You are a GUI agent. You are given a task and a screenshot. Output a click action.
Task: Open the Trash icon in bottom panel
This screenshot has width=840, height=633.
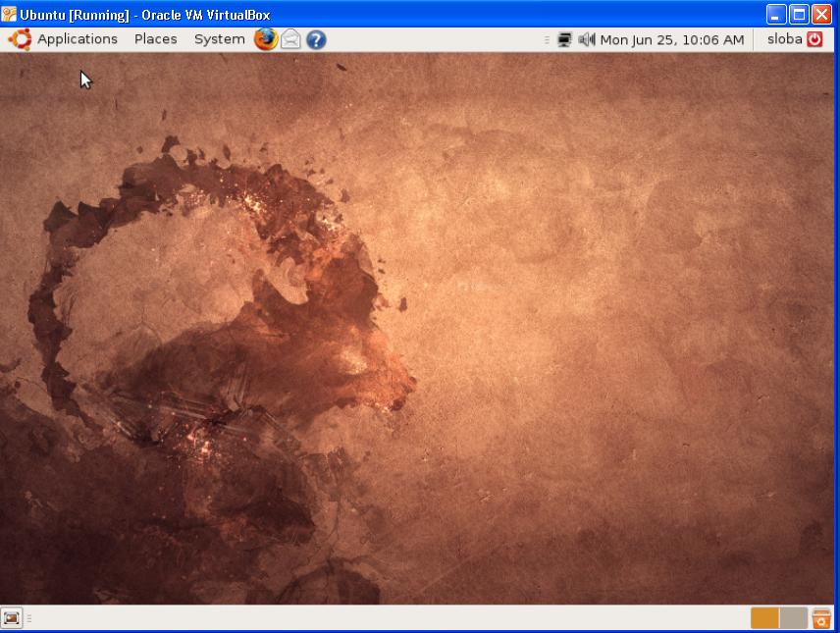click(x=821, y=618)
